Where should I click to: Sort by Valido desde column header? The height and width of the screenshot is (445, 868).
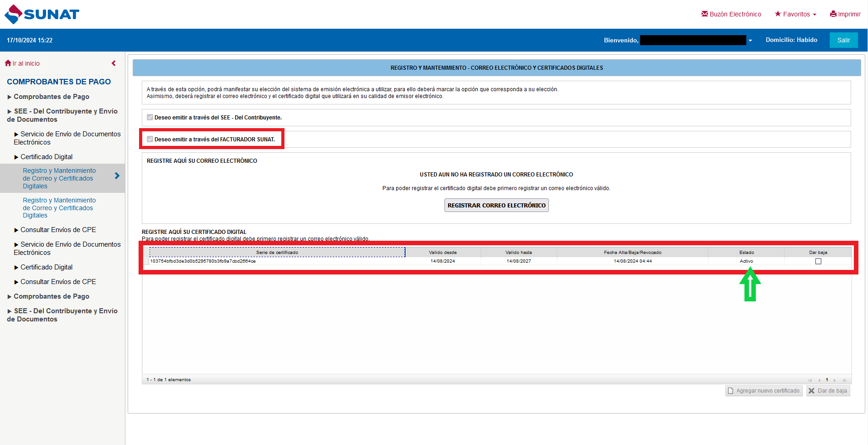(443, 252)
